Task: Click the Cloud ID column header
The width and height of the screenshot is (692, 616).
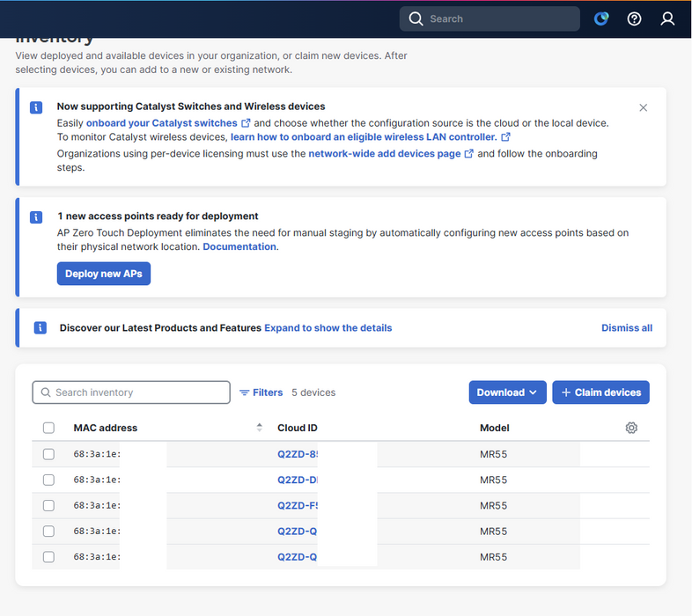Action: pos(297,428)
